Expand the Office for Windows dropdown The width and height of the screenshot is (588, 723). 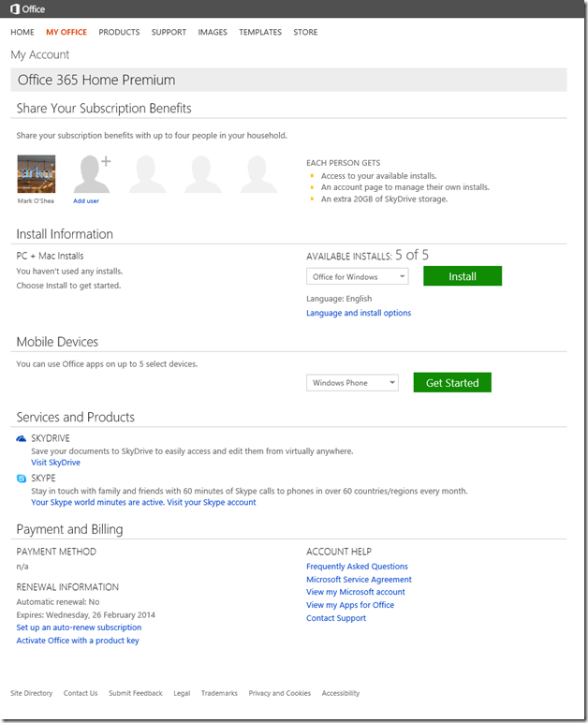tap(357, 277)
